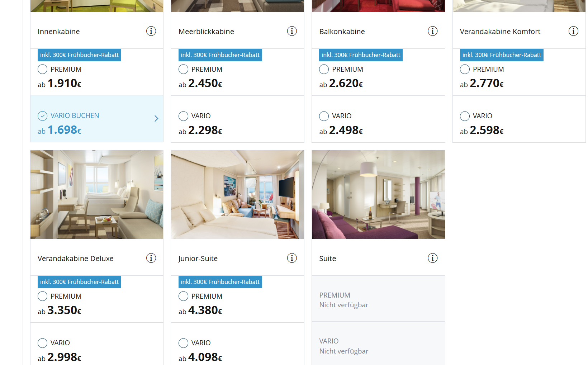
Task: Select VARIO rate for Balkonkabine
Action: click(x=324, y=116)
